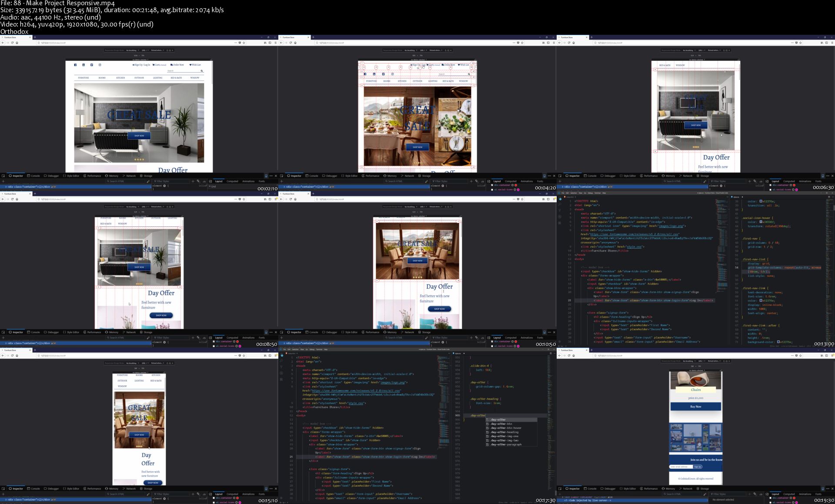This screenshot has height=504, width=835.
Task: Click Facebook icon in the 00:02:10 frame
Action: pos(75,65)
